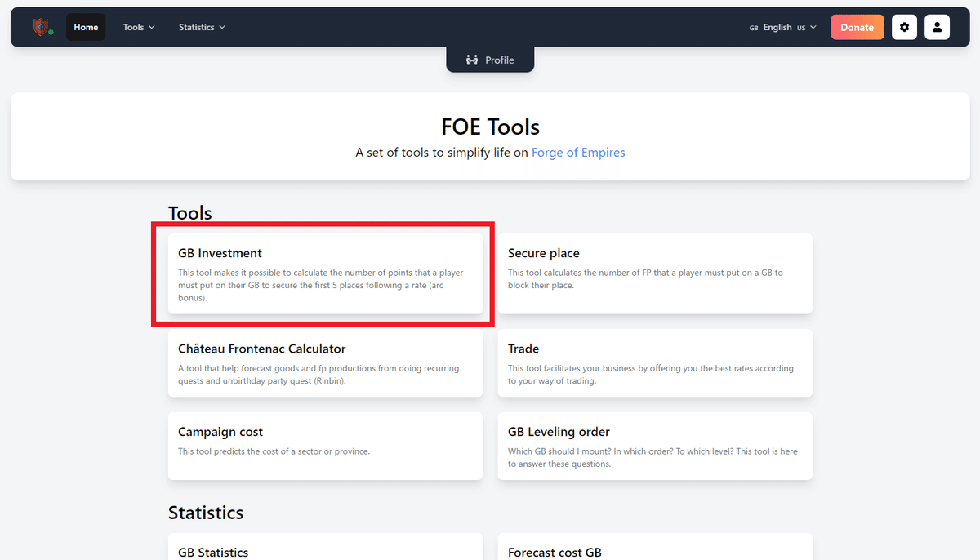Click the GB Statistics card
980x560 pixels.
tap(325, 549)
